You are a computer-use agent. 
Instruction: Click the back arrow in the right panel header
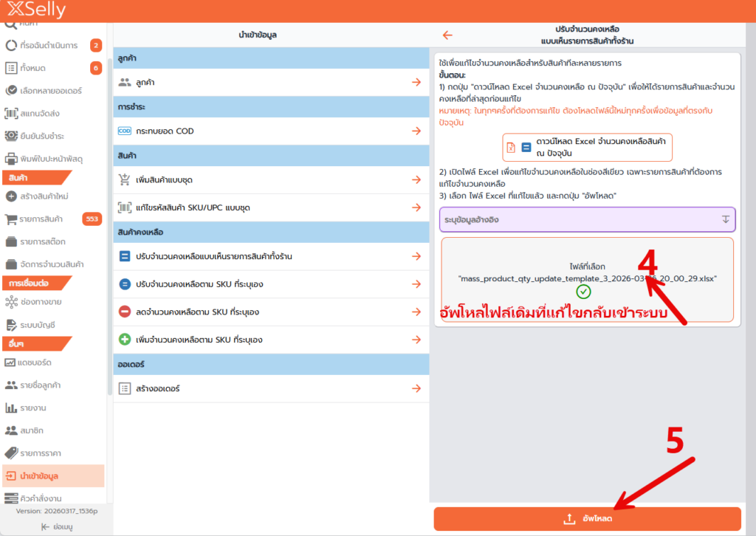pos(447,35)
